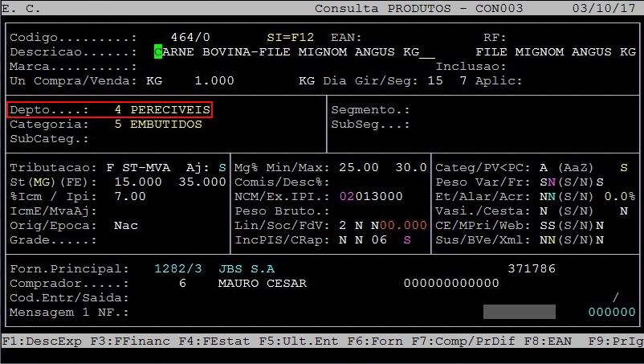Select supplier JBS S.A in Forn.Principal
Screen dimensions: 644x364
click(247, 269)
